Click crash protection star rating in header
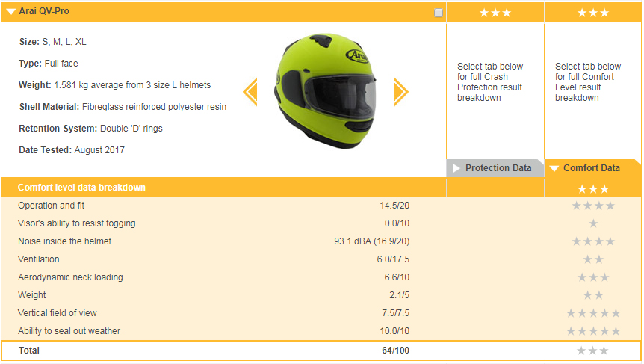This screenshot has width=644, height=364. [x=495, y=13]
